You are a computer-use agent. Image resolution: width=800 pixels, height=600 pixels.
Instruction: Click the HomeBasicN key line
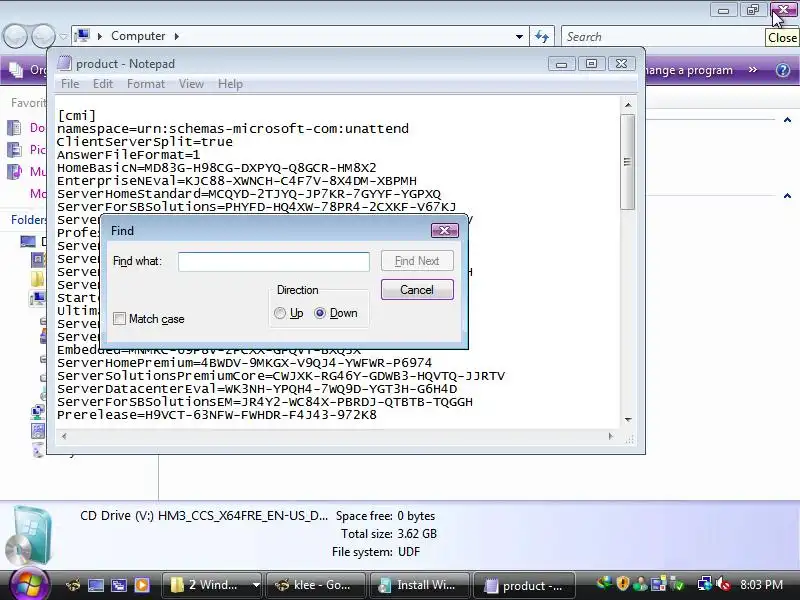click(x=217, y=168)
